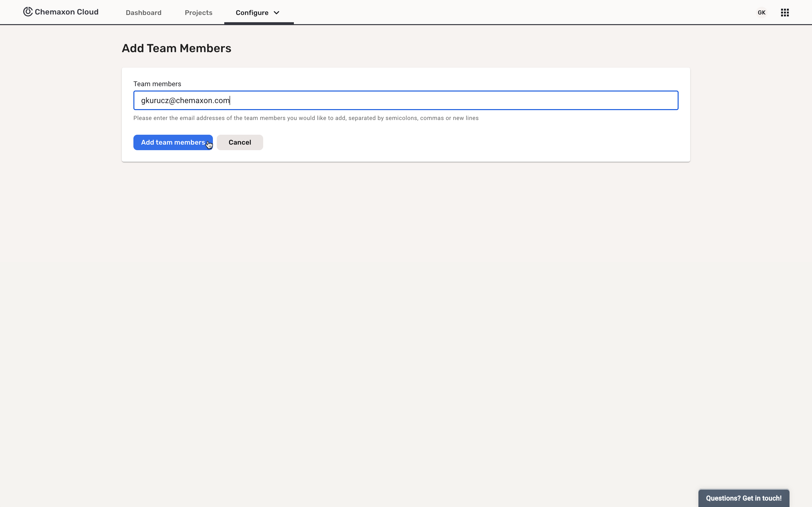
Task: Click the Team members field label
Action: pyautogui.click(x=157, y=84)
